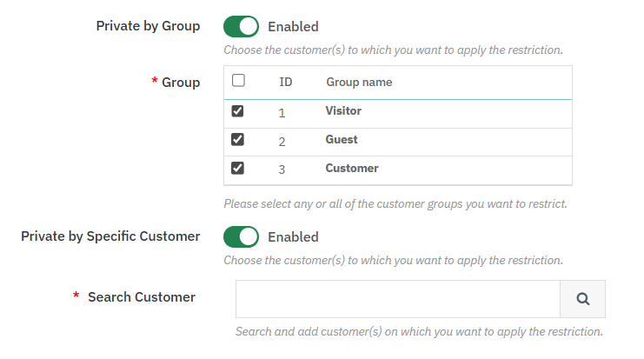
Task: Uncheck the Guest group checkbox
Action: click(x=237, y=140)
